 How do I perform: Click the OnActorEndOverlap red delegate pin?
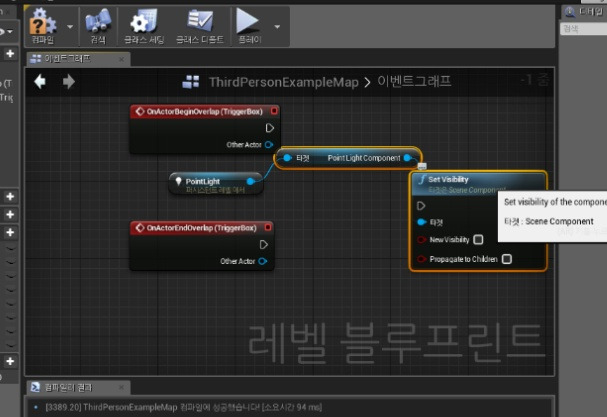[267, 227]
